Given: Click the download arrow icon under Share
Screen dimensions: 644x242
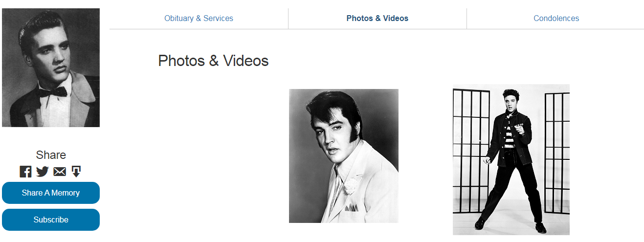Looking at the screenshot, I should [x=76, y=171].
